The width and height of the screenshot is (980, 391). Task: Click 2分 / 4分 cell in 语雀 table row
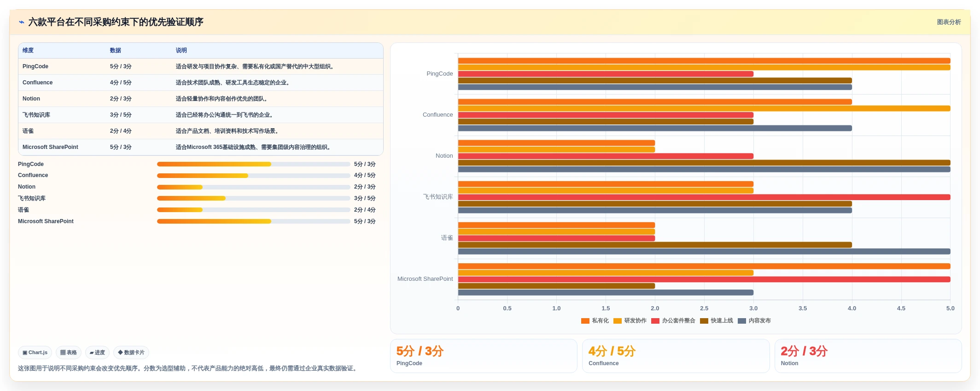[x=121, y=131]
